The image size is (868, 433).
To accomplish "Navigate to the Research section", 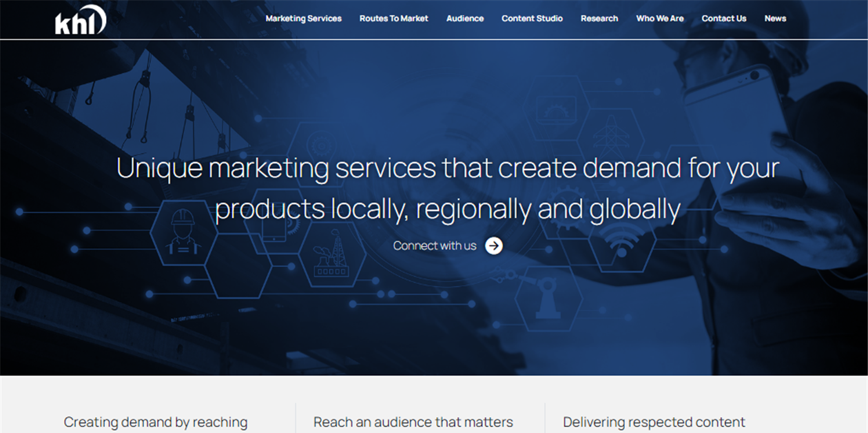I will pyautogui.click(x=599, y=19).
